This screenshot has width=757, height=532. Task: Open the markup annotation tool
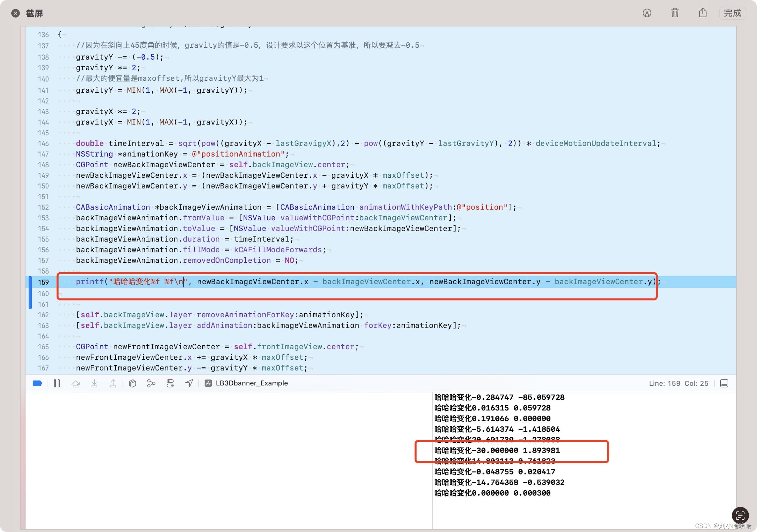coord(647,13)
